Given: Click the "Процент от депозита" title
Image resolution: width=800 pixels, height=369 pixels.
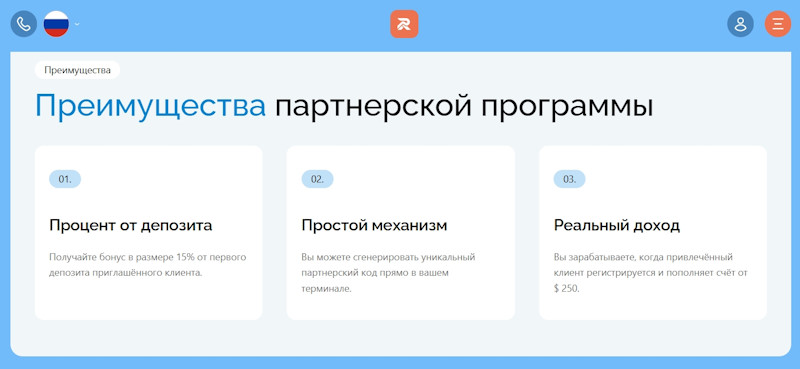Looking at the screenshot, I should (x=131, y=225).
